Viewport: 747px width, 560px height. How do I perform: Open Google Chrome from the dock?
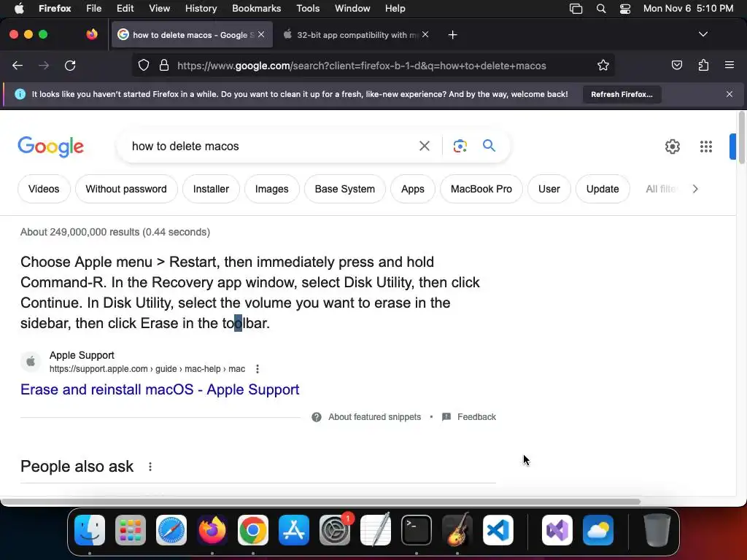pyautogui.click(x=253, y=530)
